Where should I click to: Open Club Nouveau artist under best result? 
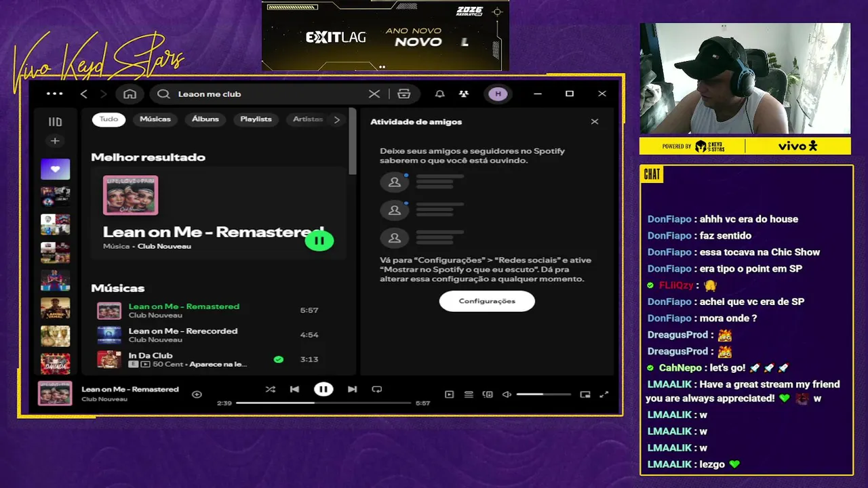(x=164, y=246)
